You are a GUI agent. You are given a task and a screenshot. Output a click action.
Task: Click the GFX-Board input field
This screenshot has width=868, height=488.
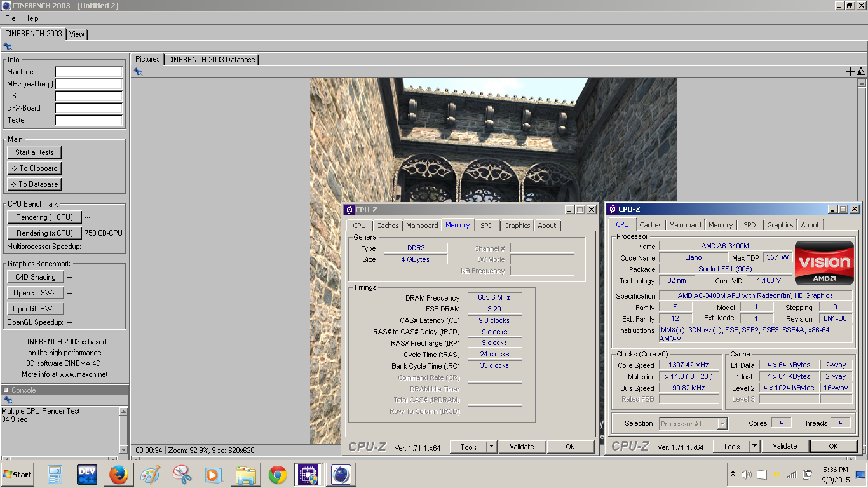[88, 108]
